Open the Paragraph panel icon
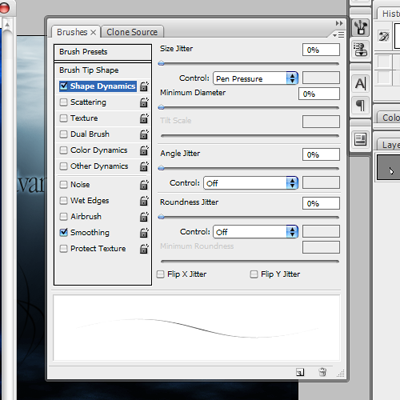Viewport: 400px width, 400px height. coord(360,105)
